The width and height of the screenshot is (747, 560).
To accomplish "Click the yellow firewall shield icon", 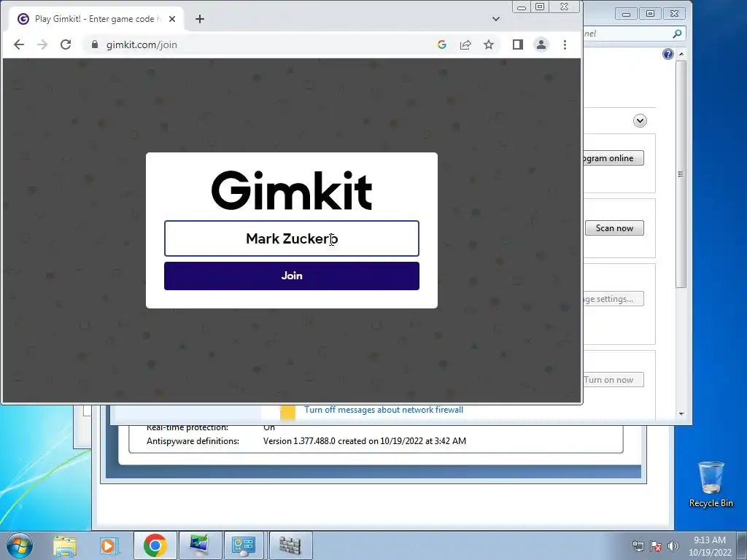I will click(x=287, y=413).
